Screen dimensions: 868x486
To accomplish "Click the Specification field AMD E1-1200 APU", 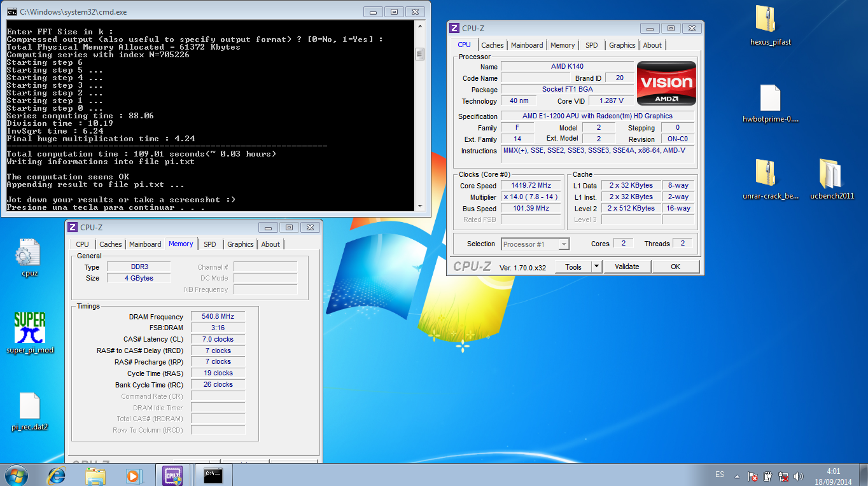I will tap(598, 116).
